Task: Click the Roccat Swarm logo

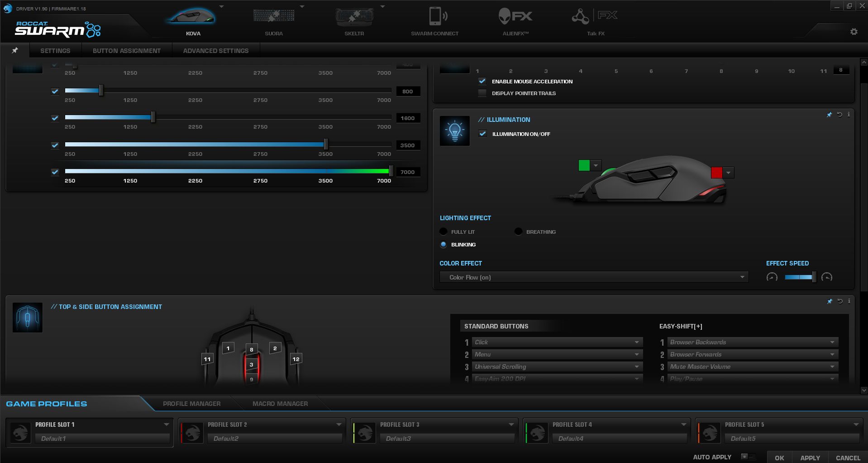Action: 58,29
